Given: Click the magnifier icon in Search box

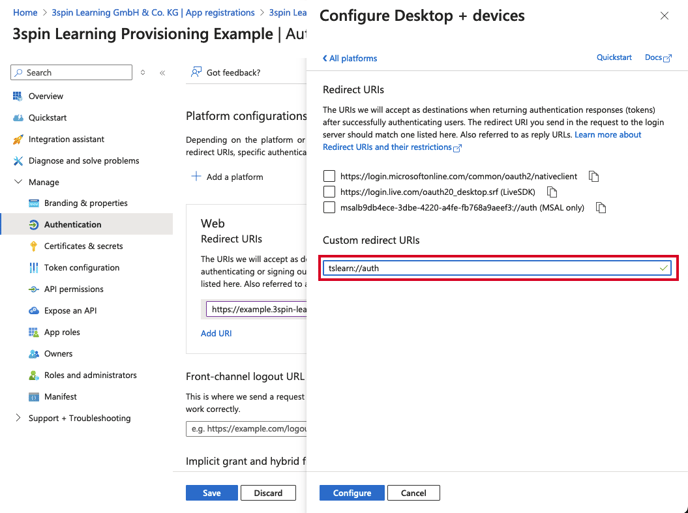Looking at the screenshot, I should point(18,73).
